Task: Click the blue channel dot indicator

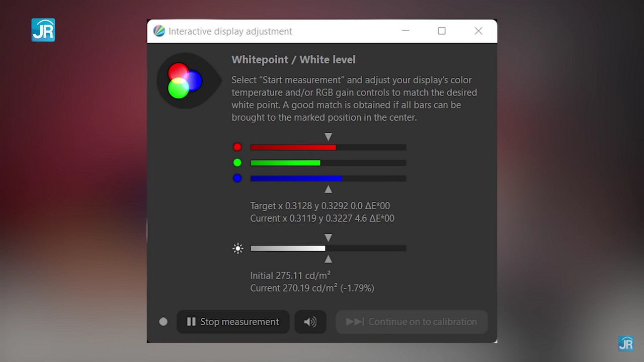Action: [237, 178]
